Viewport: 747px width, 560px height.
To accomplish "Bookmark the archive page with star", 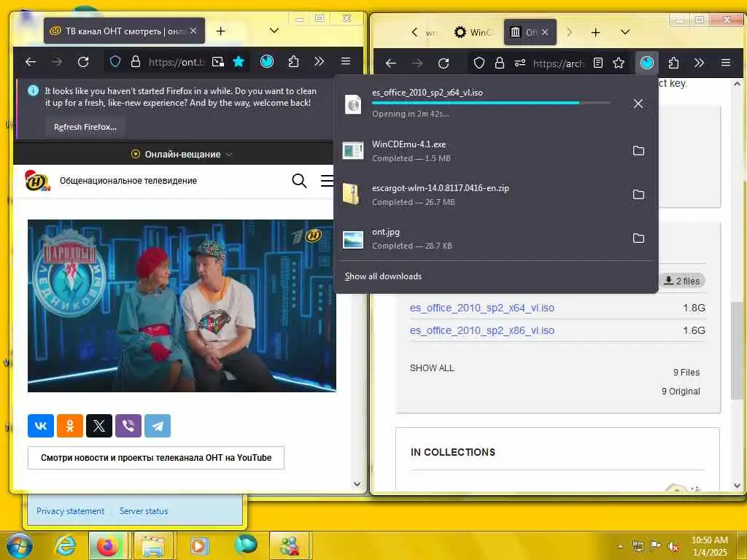I will click(619, 63).
